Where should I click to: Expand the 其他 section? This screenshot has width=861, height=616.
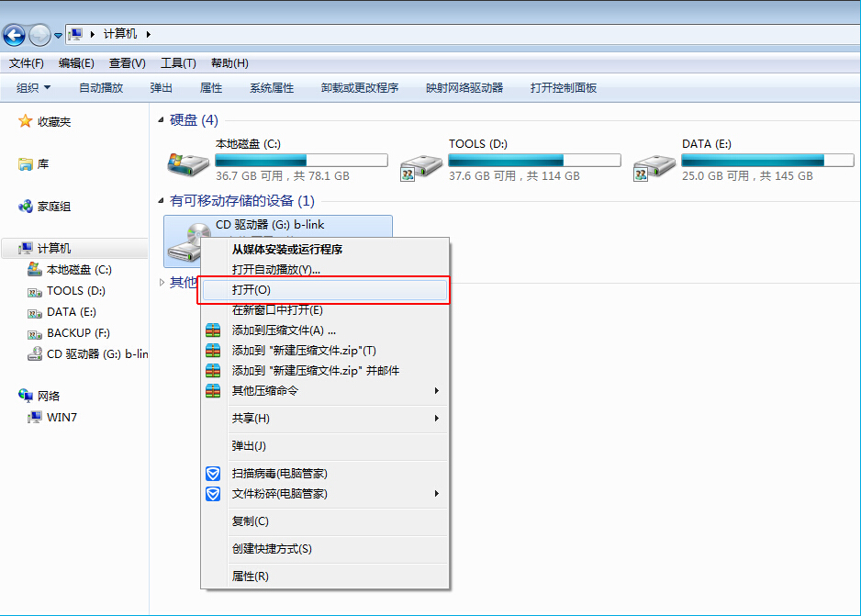pyautogui.click(x=162, y=282)
